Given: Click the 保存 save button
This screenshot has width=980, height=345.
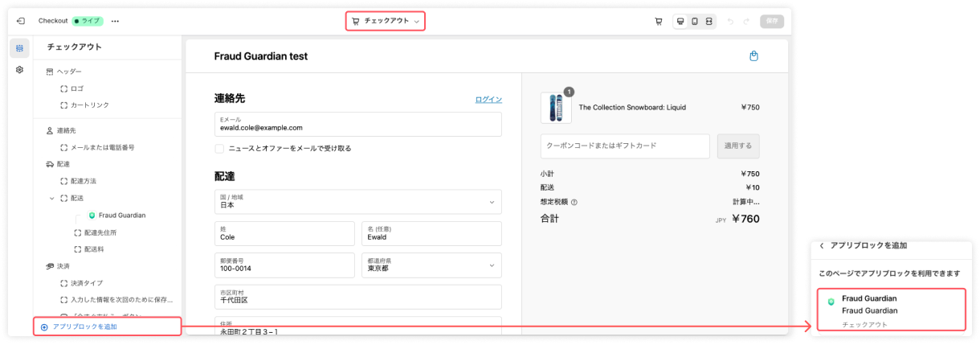Looking at the screenshot, I should coord(771,21).
